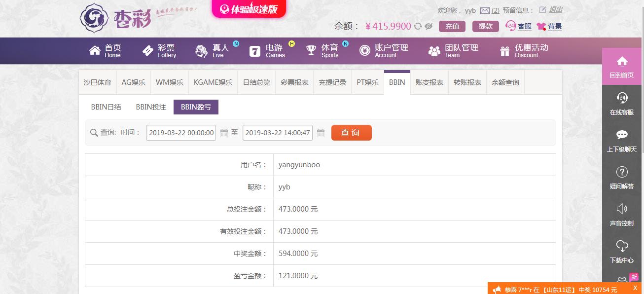Select BBIN日结 sub-tab

(x=106, y=107)
